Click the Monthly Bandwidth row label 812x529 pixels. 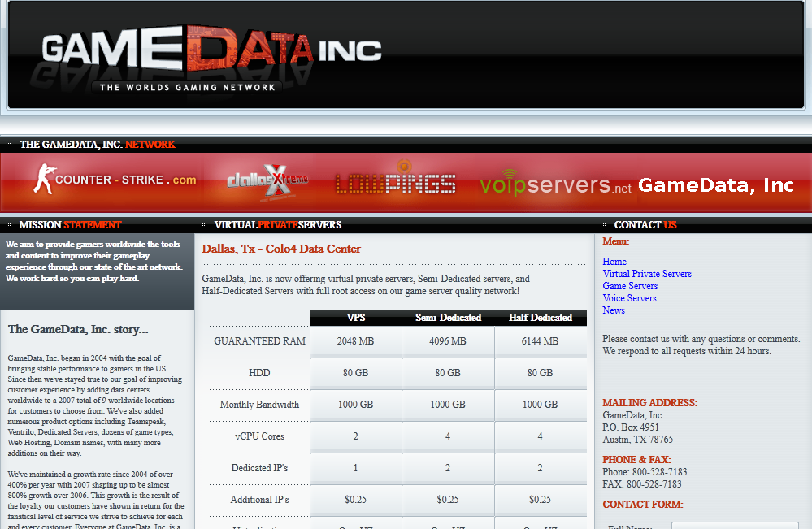[259, 404]
